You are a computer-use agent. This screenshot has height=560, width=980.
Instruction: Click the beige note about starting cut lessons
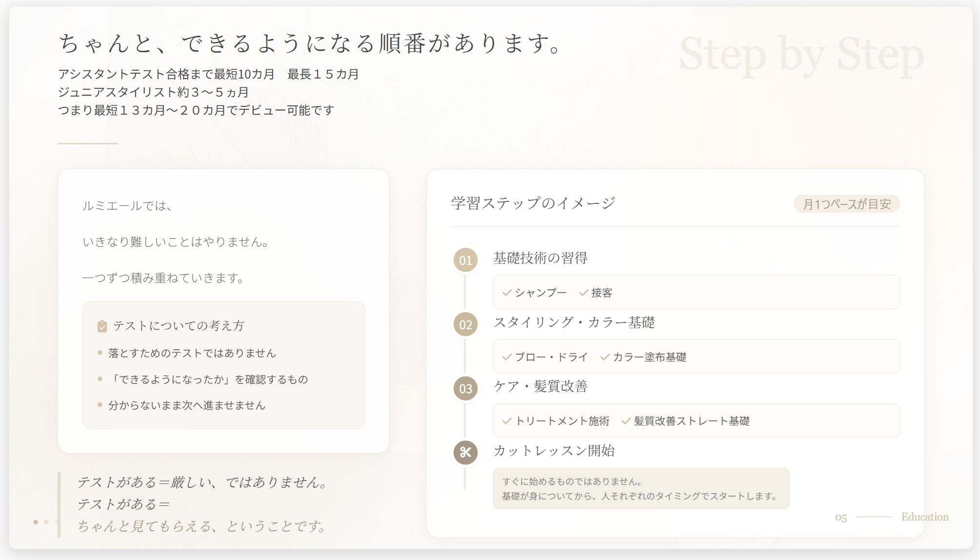(640, 489)
